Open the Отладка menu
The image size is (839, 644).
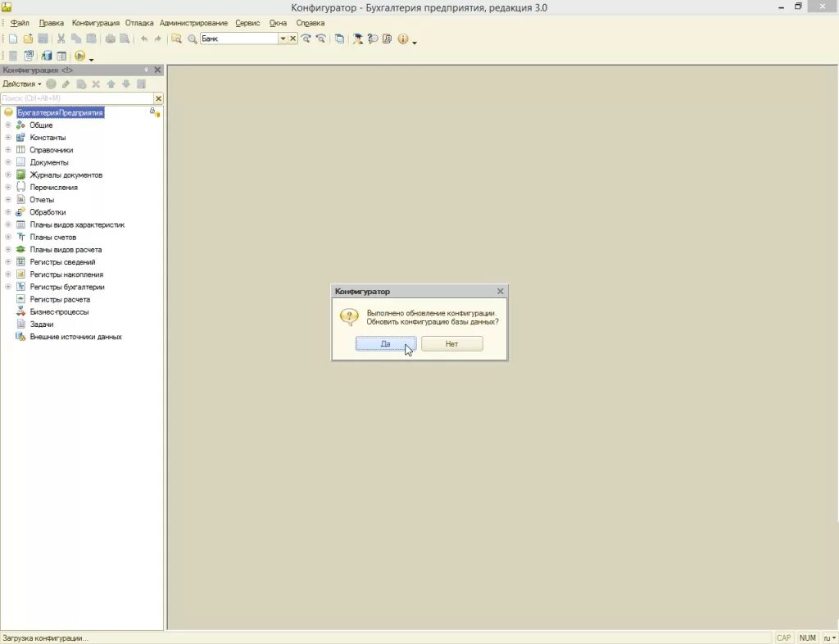[139, 23]
